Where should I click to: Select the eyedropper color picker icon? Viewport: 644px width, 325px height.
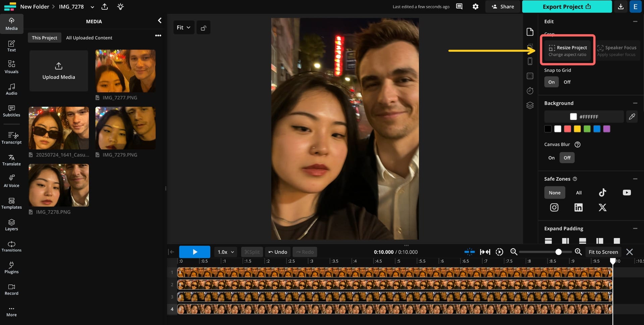tap(632, 117)
